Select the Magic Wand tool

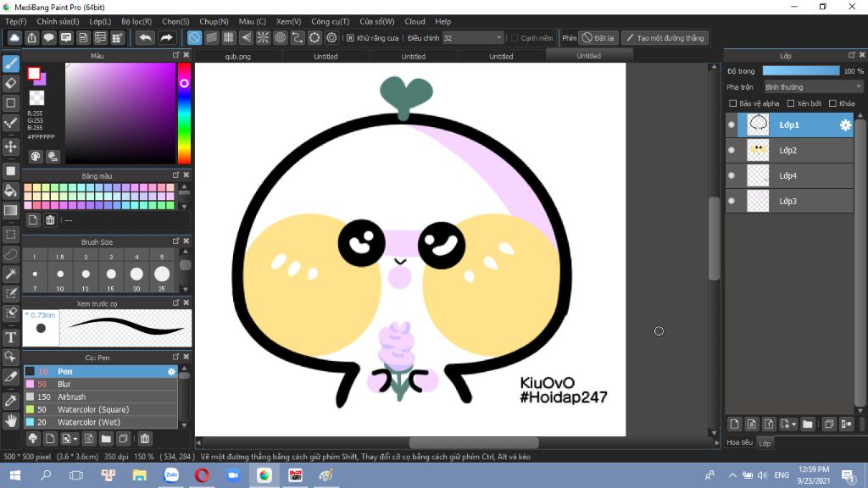[10, 274]
